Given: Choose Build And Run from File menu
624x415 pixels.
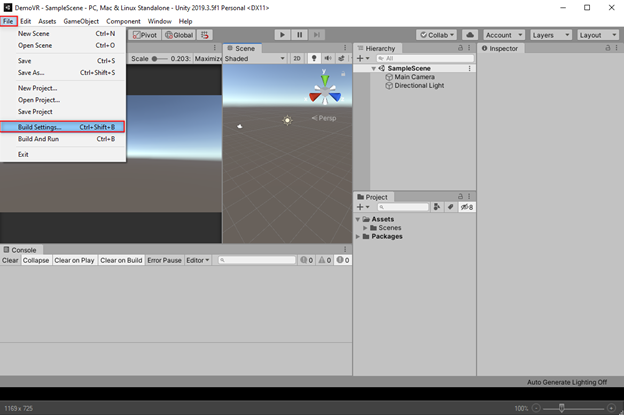Looking at the screenshot, I should coord(63,139).
